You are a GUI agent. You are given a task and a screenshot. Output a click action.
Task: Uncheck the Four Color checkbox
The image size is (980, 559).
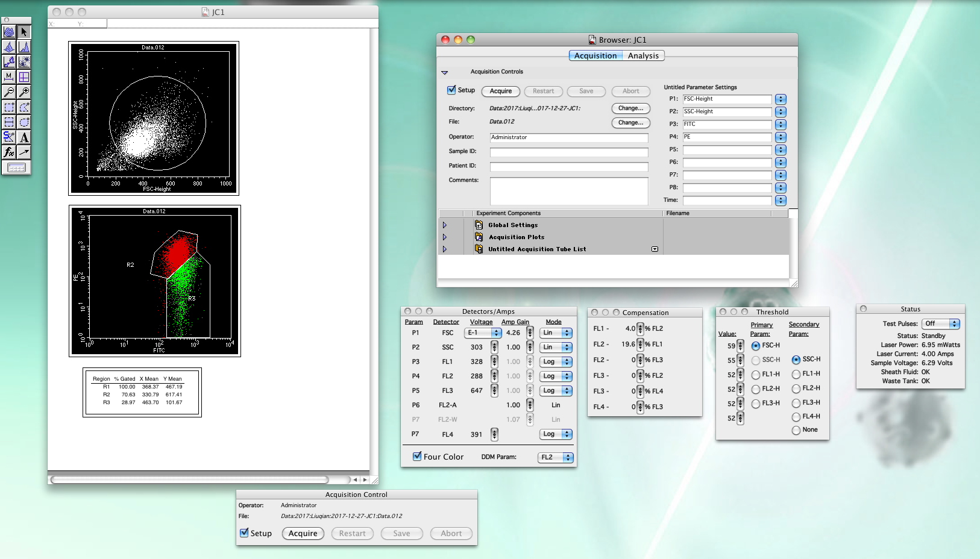point(417,457)
